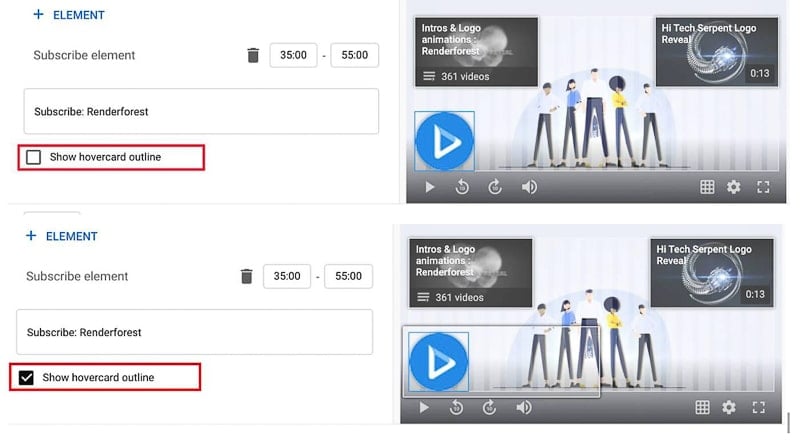Enable the unchecked Show hovercard outline checkbox

point(34,157)
